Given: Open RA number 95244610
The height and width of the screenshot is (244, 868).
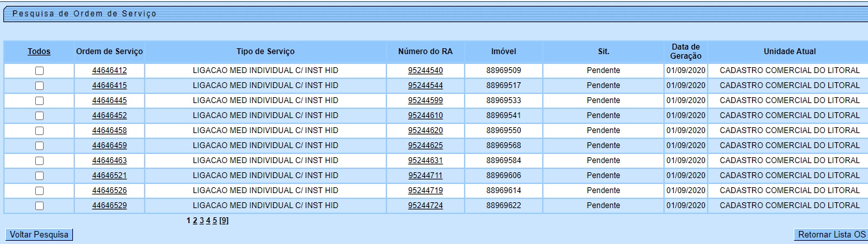Looking at the screenshot, I should pyautogui.click(x=426, y=115).
